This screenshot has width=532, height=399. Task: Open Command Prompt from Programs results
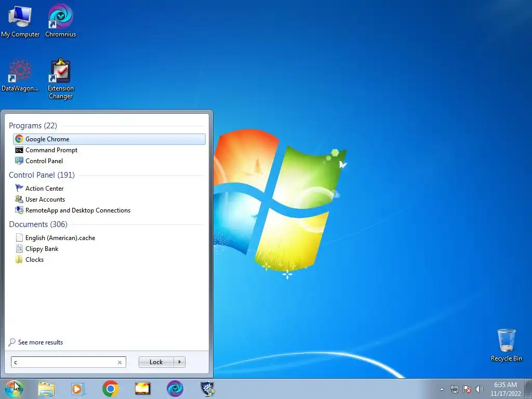click(109, 150)
